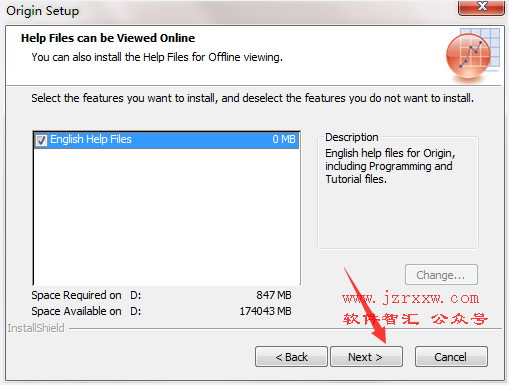Uncheck the English Help Files checkbox
This screenshot has height=385, width=509.
pyautogui.click(x=41, y=140)
